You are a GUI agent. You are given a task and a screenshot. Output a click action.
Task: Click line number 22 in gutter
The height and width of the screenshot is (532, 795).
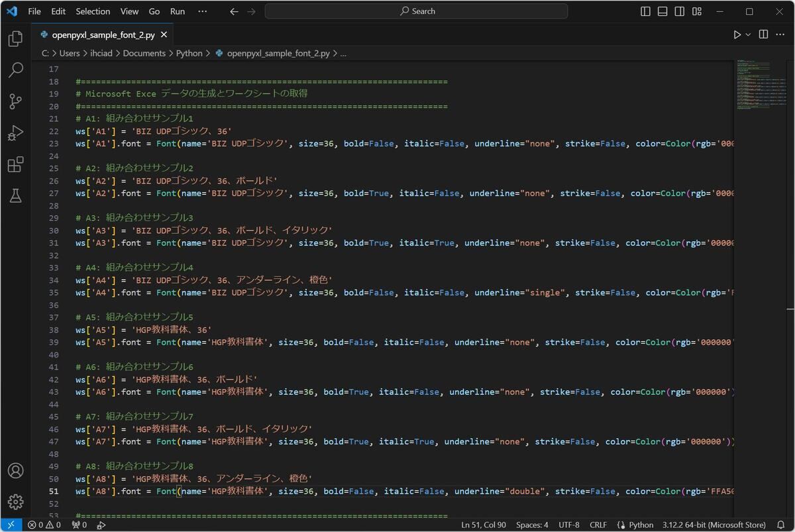pos(53,131)
